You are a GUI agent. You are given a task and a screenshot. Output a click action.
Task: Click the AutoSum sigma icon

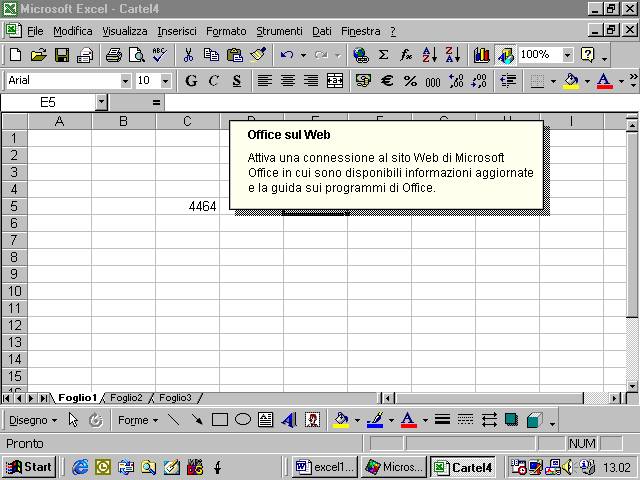pyautogui.click(x=383, y=55)
